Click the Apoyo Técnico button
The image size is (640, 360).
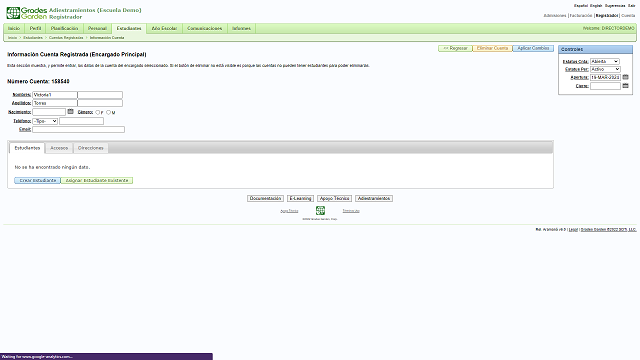point(334,198)
